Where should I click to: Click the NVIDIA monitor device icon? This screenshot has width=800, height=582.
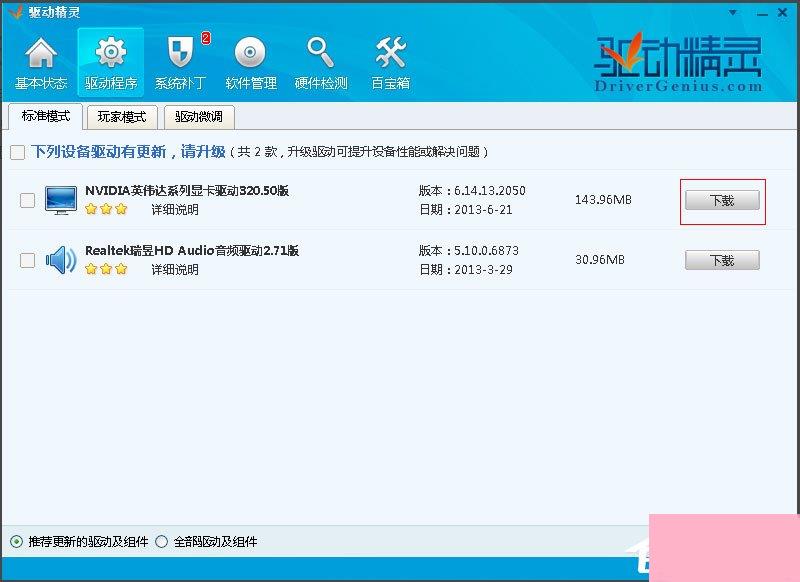[61, 200]
